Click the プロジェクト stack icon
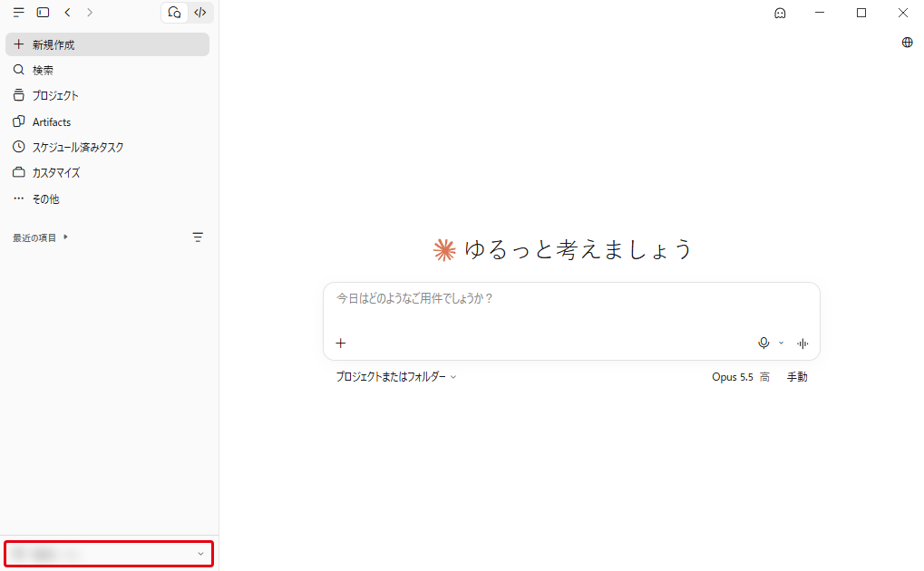 pos(19,95)
